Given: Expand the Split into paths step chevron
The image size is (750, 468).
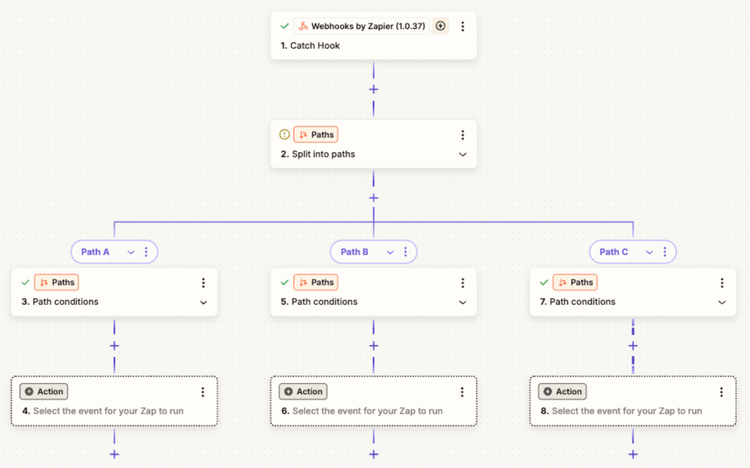Looking at the screenshot, I should coord(462,155).
